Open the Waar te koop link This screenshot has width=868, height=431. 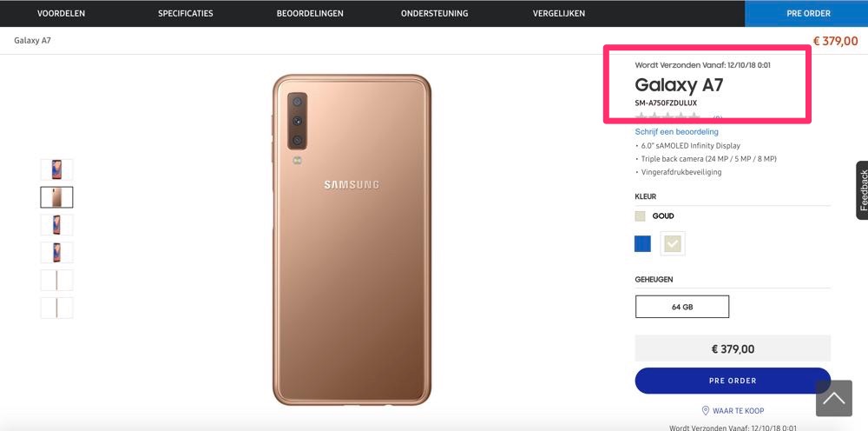point(738,410)
